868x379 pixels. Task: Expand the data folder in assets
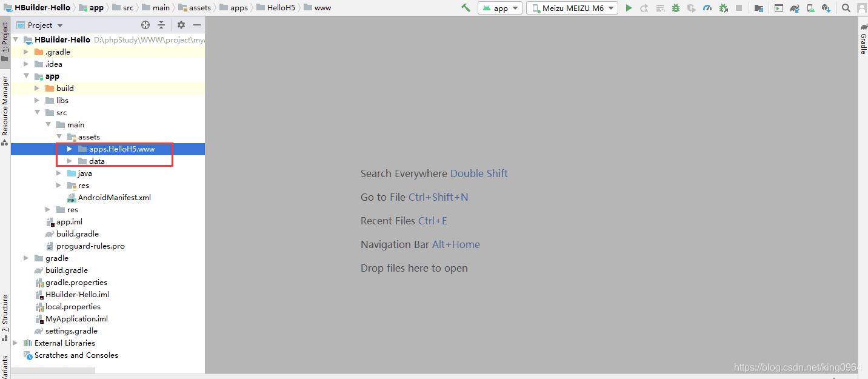[x=70, y=161]
